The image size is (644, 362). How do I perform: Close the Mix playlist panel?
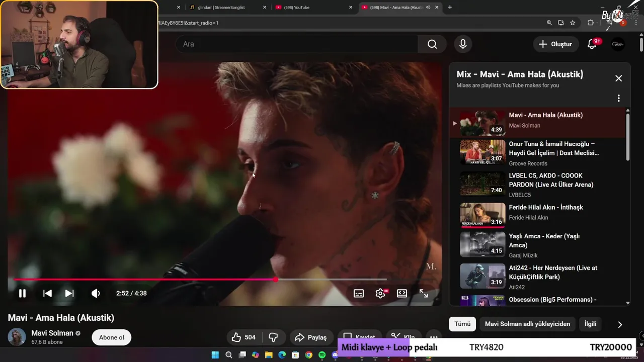[x=619, y=78]
